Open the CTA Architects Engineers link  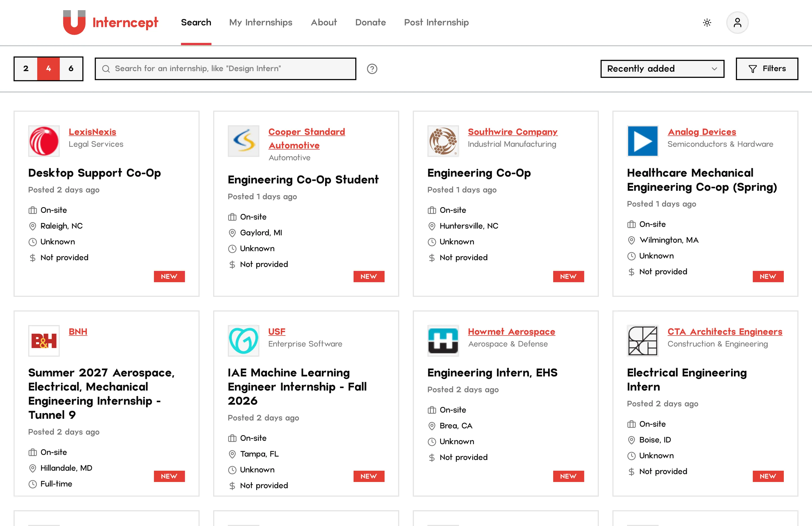(725, 332)
